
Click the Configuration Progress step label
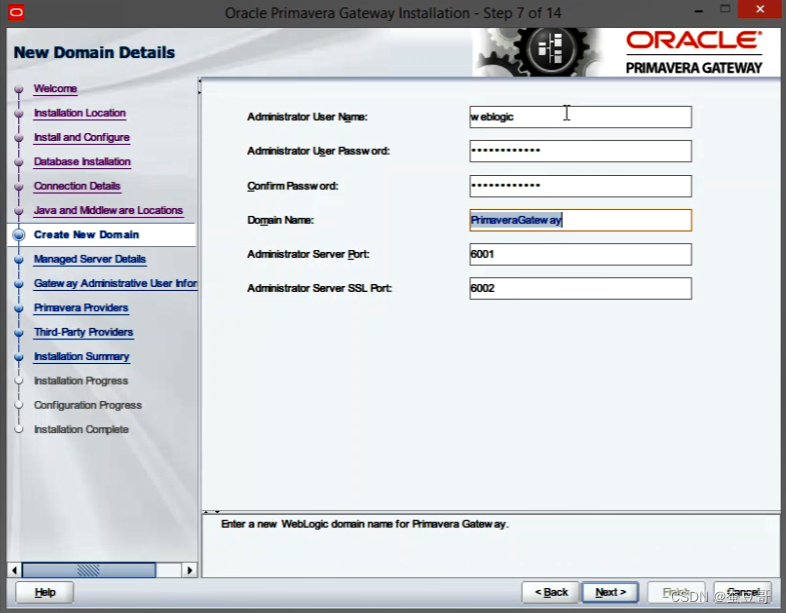(x=88, y=405)
